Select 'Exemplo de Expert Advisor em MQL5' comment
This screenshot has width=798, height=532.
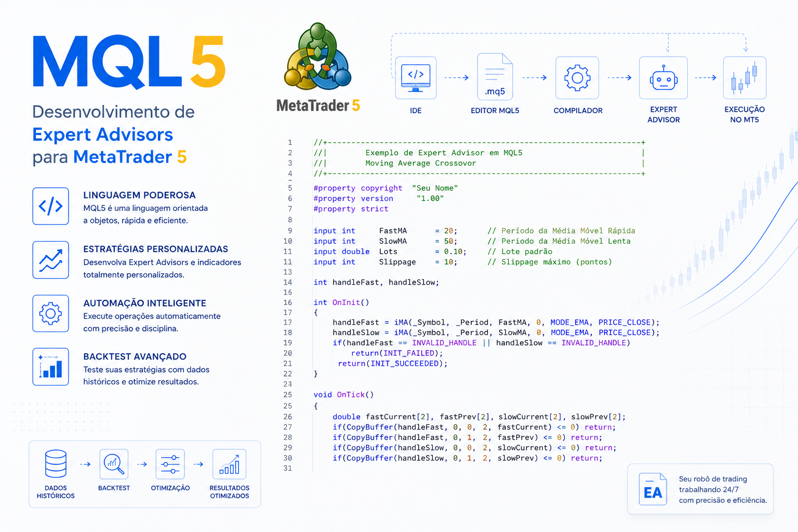[444, 153]
